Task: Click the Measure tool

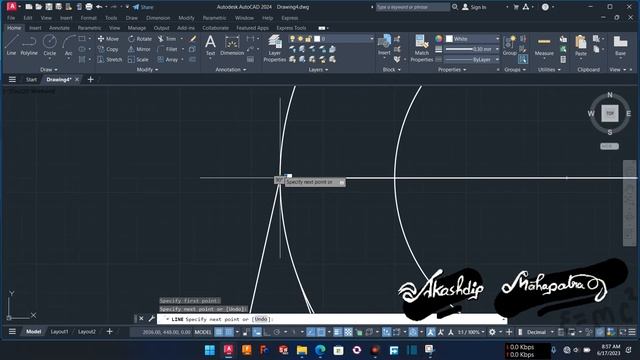Action: (544, 46)
